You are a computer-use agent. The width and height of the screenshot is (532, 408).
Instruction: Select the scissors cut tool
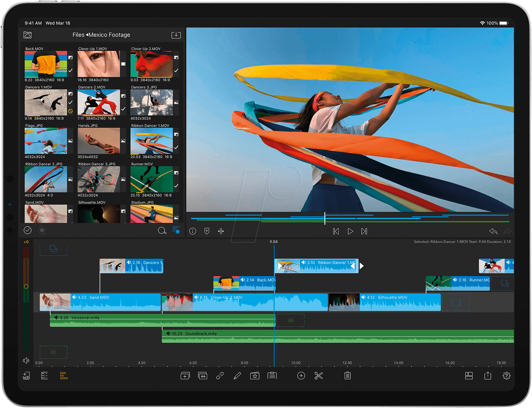coord(319,376)
